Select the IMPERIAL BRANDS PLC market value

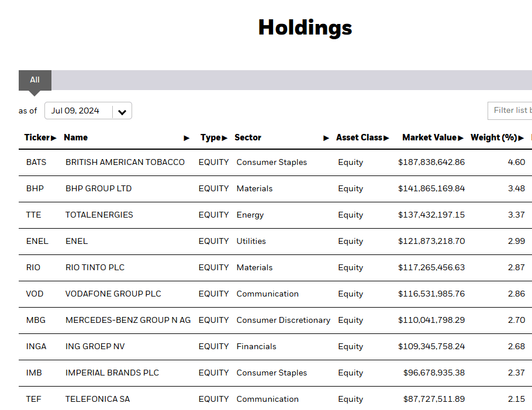pos(434,373)
